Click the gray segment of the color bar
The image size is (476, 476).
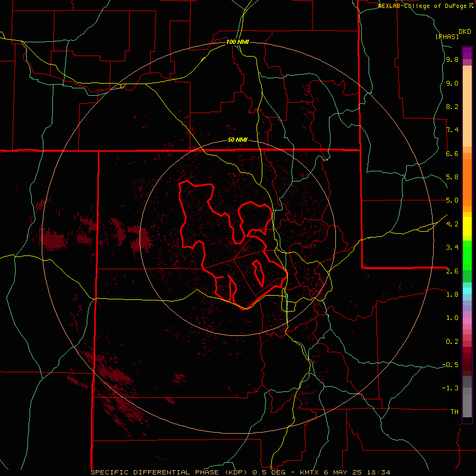click(x=467, y=397)
